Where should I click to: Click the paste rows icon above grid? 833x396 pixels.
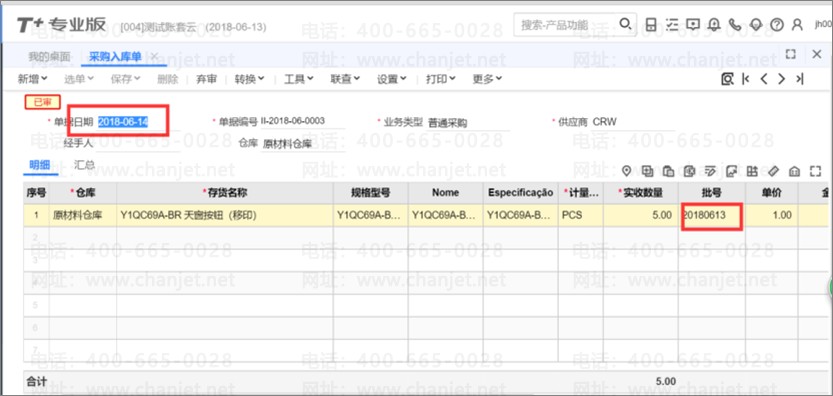point(669,171)
